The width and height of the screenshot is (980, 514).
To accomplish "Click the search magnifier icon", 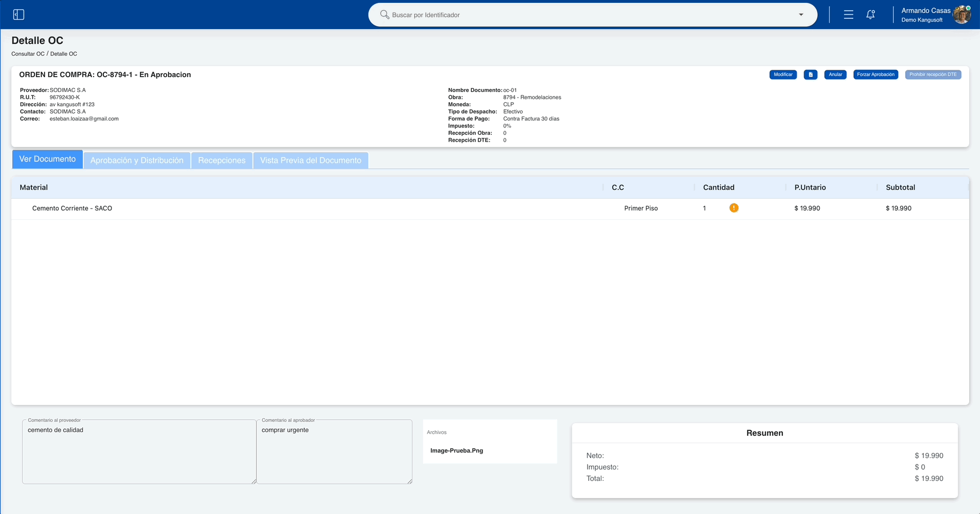I will [384, 14].
